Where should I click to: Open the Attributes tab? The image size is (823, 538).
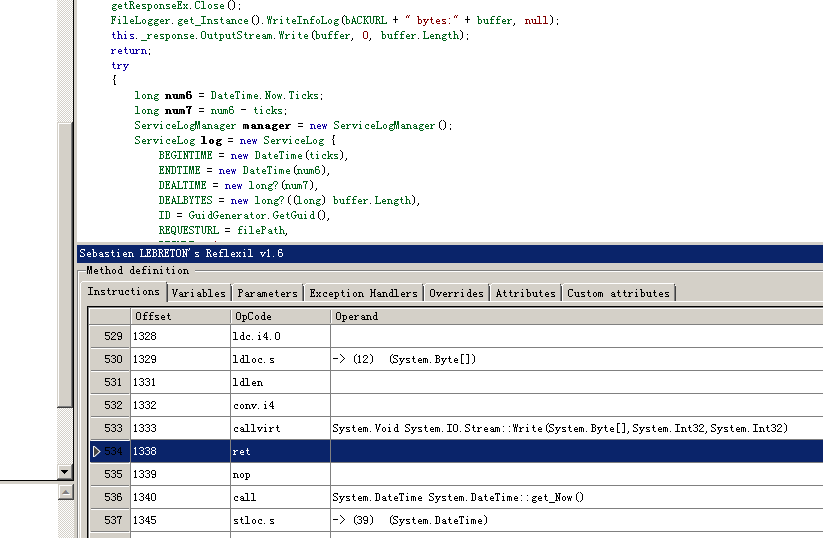coord(525,293)
